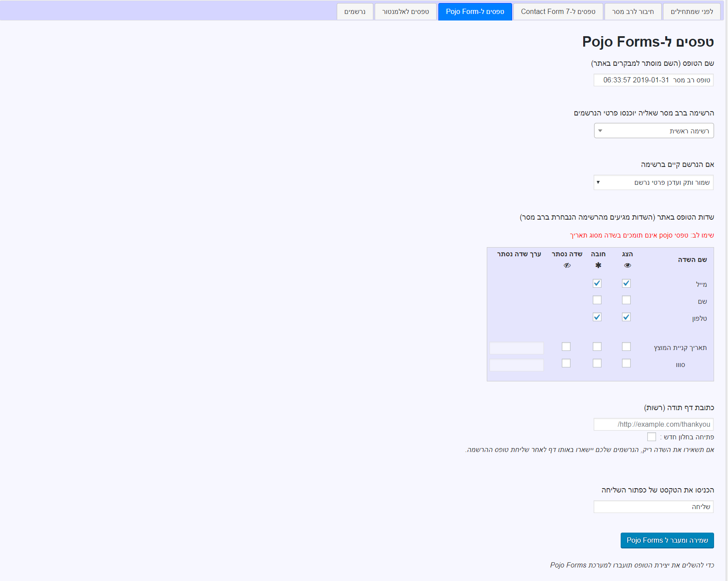Screen dimensions: 728x581
Task: Enable the חובה checkbox for שם field
Action: point(597,300)
